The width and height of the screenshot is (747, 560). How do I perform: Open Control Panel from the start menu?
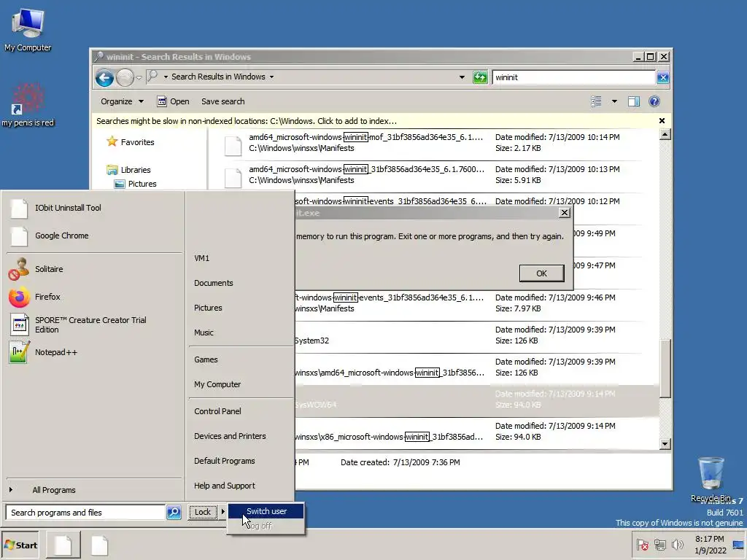pyautogui.click(x=217, y=411)
